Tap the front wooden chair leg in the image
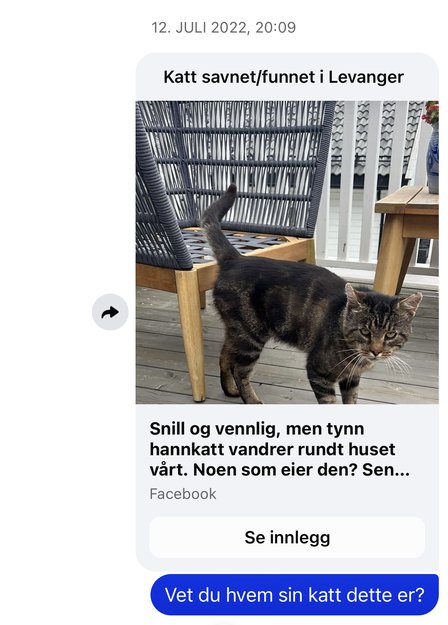448x625 pixels. point(191,335)
